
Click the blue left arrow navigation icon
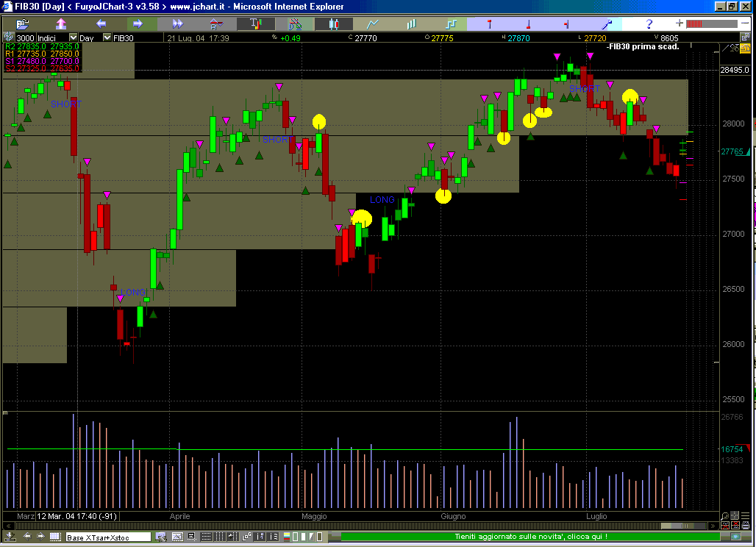click(101, 24)
